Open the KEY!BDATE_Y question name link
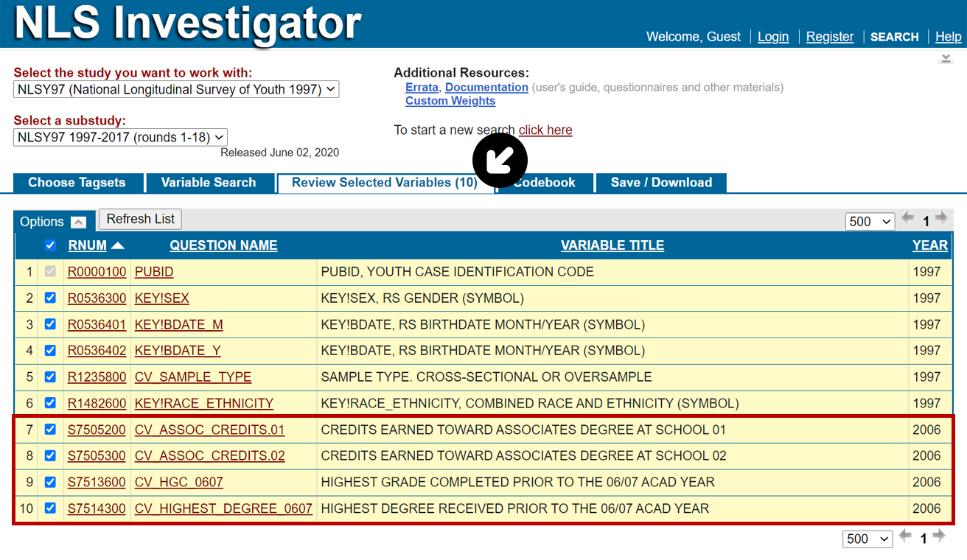The height and width of the screenshot is (560, 967). click(x=178, y=351)
